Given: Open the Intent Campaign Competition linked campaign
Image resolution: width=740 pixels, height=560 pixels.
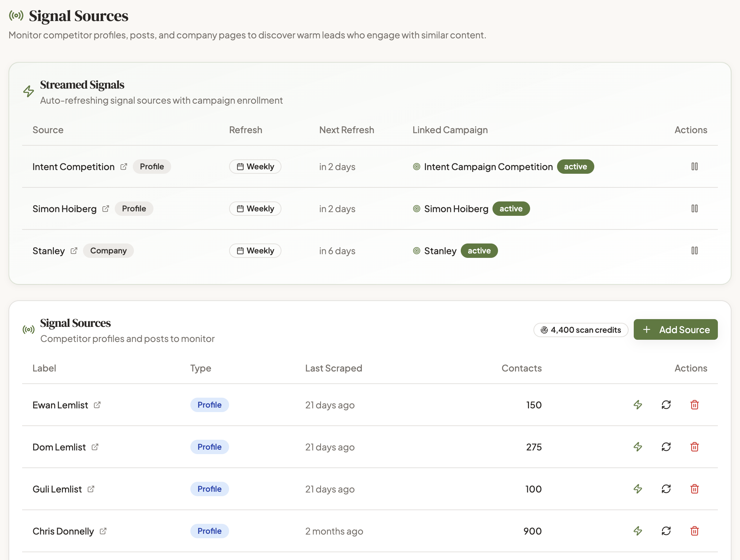Looking at the screenshot, I should click(x=488, y=166).
